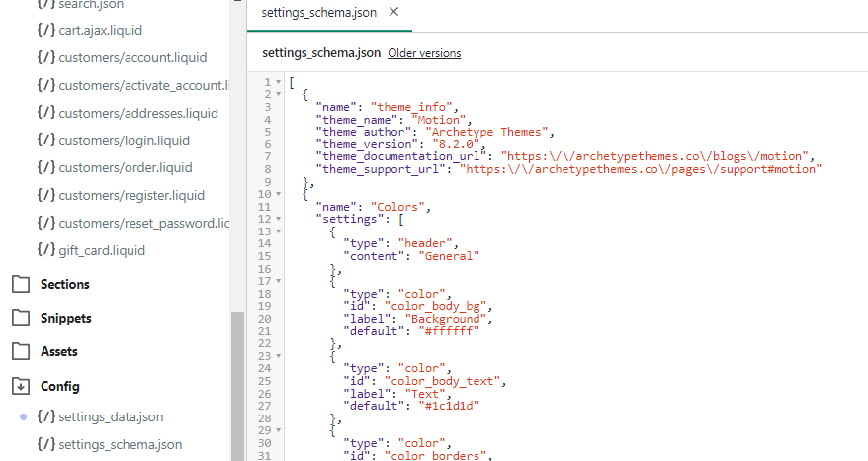This screenshot has width=868, height=461.
Task: Click the code file icon beside customers/addresses.liquid
Action: coord(46,113)
